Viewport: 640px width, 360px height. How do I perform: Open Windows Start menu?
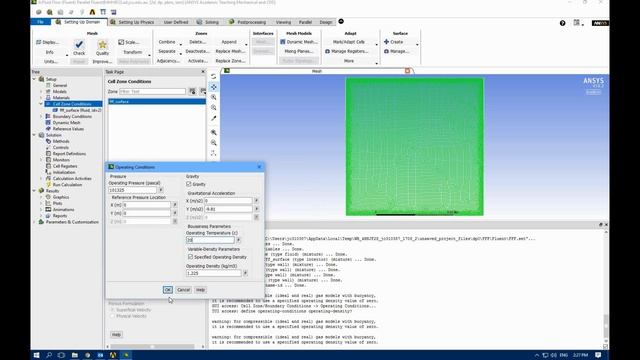[x=36, y=355]
